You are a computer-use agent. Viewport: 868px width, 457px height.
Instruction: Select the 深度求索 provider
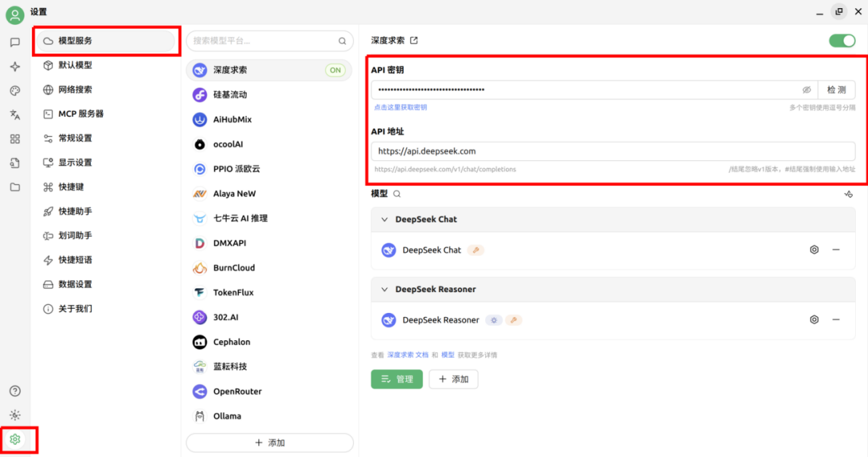click(x=269, y=70)
